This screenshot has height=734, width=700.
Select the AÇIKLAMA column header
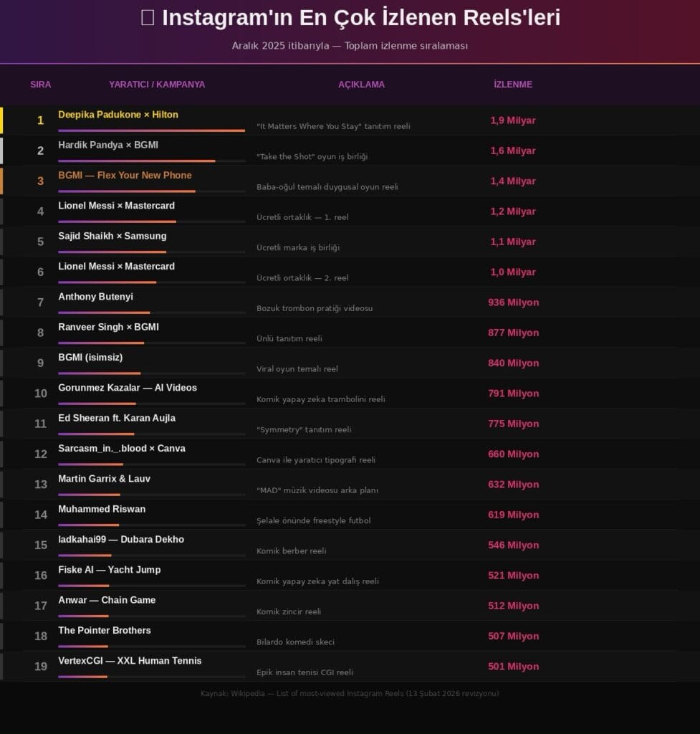(361, 85)
